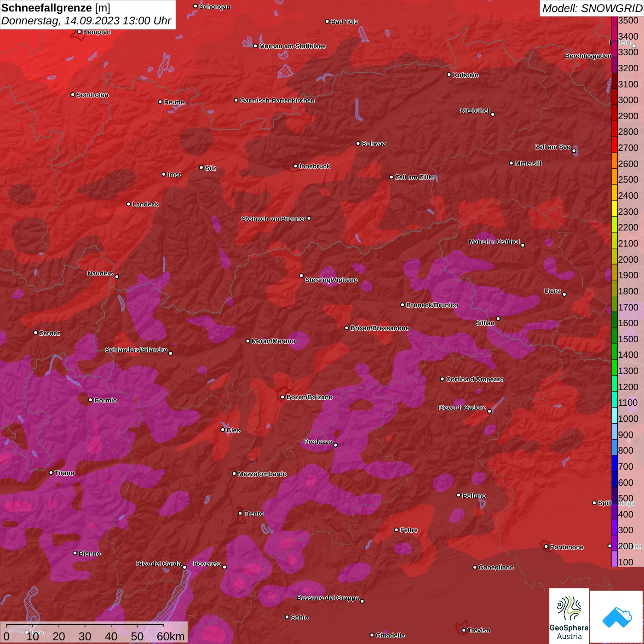Viewport: 644px width, 644px height.
Task: Select the Zell am Ziller label
Action: coord(414,177)
